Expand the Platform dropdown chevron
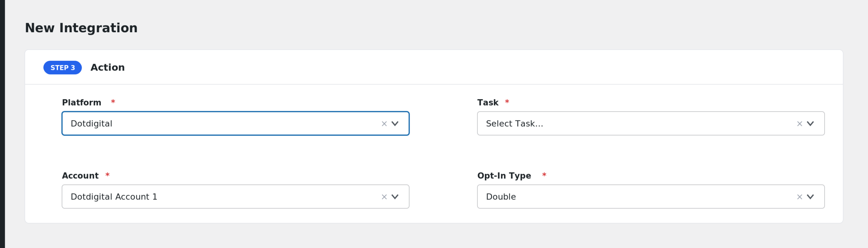The width and height of the screenshot is (868, 248). click(x=395, y=123)
